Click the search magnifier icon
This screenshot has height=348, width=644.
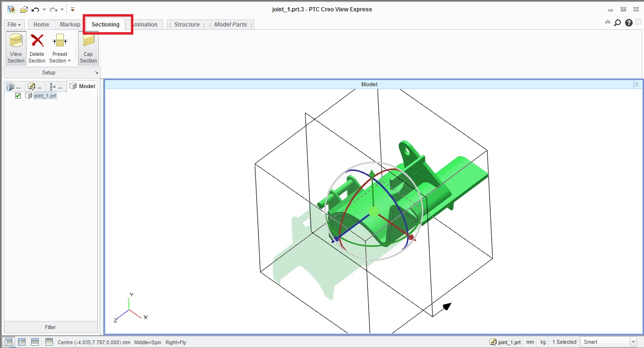coord(618,22)
